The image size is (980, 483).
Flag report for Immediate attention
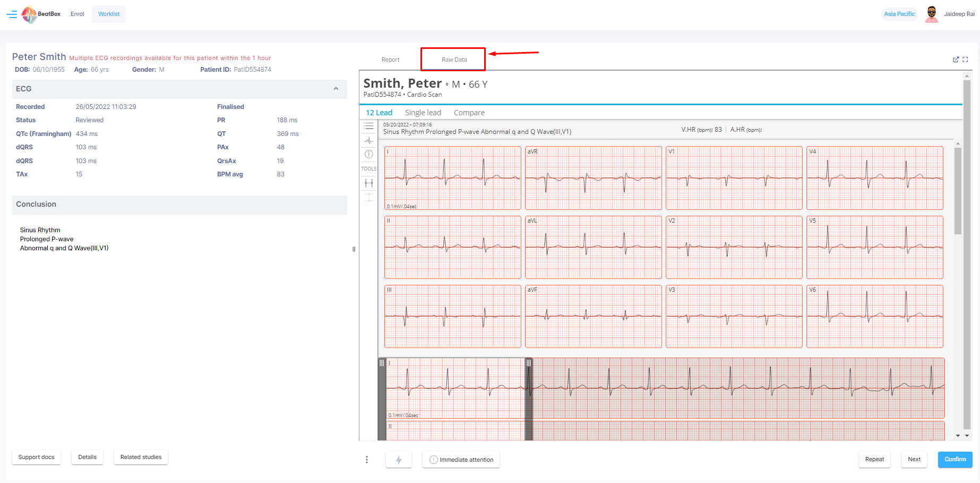point(461,460)
